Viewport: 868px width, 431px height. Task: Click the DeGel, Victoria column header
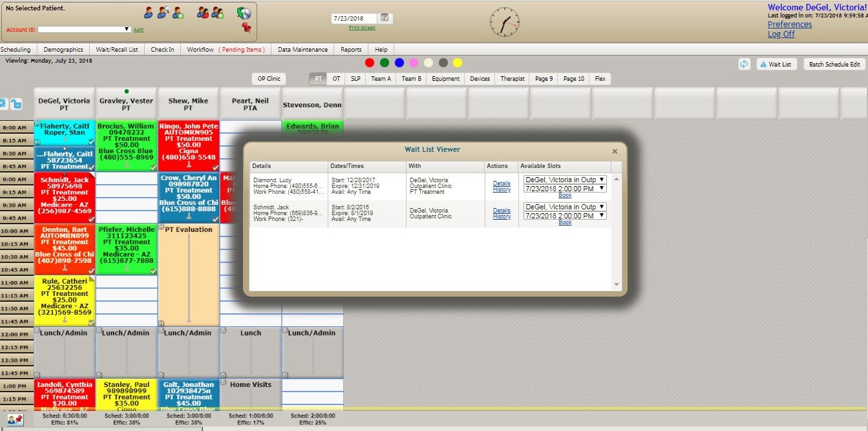coord(64,104)
